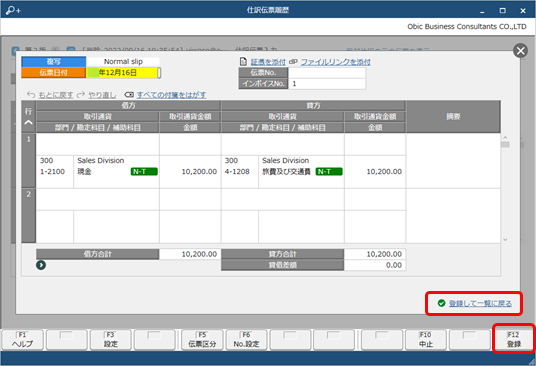Click credit amount 10,200.00 in row 1
This screenshot has height=366, width=536.
point(384,172)
